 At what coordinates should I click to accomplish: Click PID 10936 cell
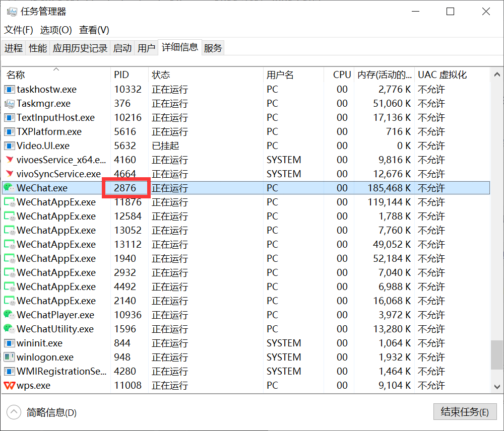(128, 315)
